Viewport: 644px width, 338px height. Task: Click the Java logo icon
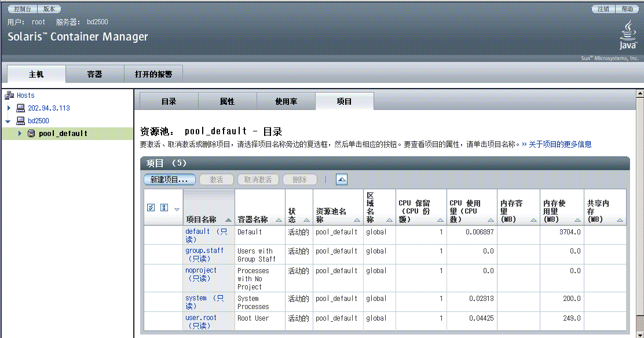[x=628, y=35]
